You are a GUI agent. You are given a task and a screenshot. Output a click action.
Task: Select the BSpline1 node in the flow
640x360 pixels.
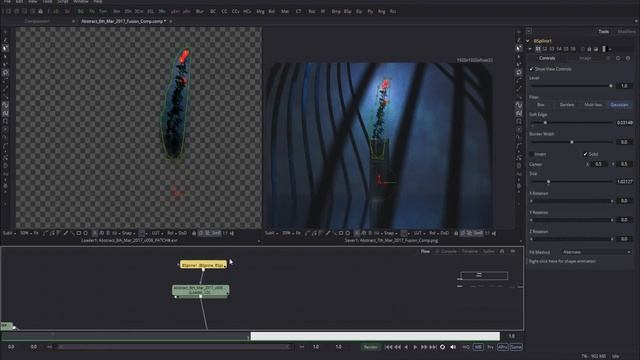coord(203,265)
